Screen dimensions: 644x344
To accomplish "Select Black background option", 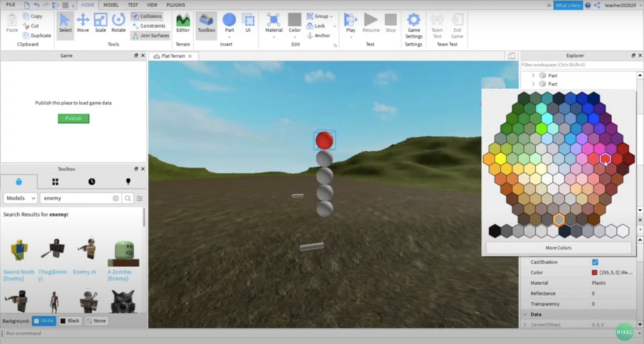I will point(70,321).
